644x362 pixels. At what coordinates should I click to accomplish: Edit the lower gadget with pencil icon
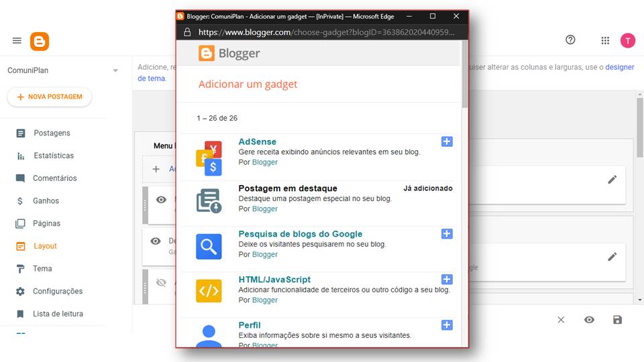(x=612, y=257)
